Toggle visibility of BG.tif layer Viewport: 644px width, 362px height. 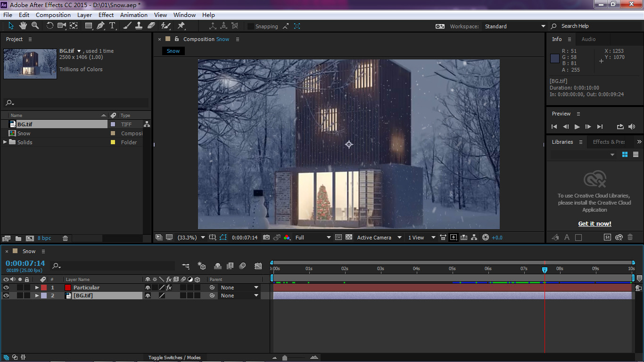point(6,296)
